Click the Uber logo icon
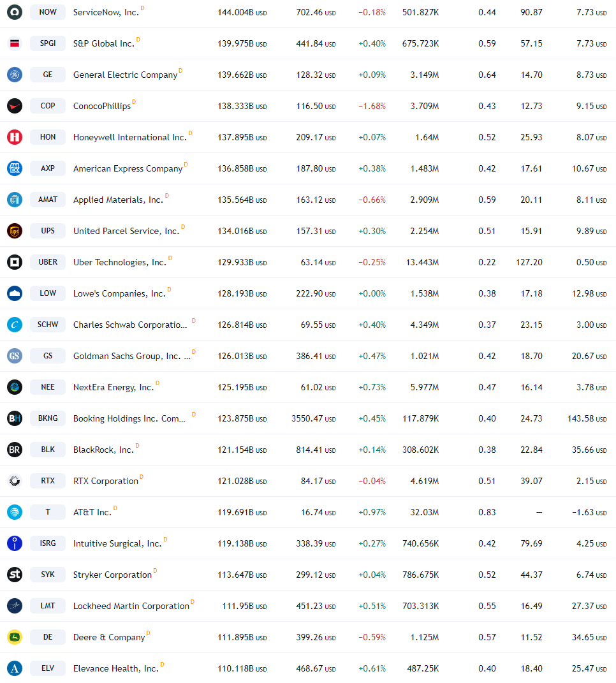Viewport: 616px width, 683px height. pos(15,262)
